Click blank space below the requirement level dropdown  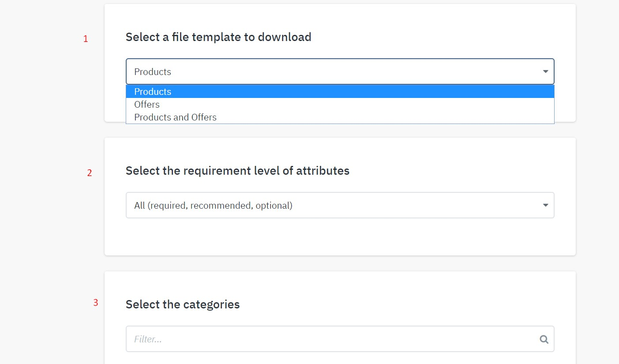point(340,238)
